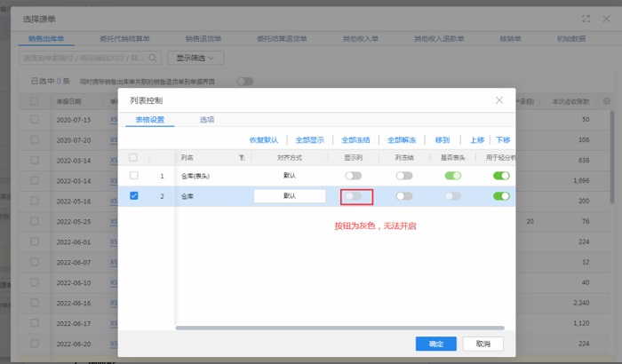
Task: Switch to the 选项 tab
Action: 206,120
